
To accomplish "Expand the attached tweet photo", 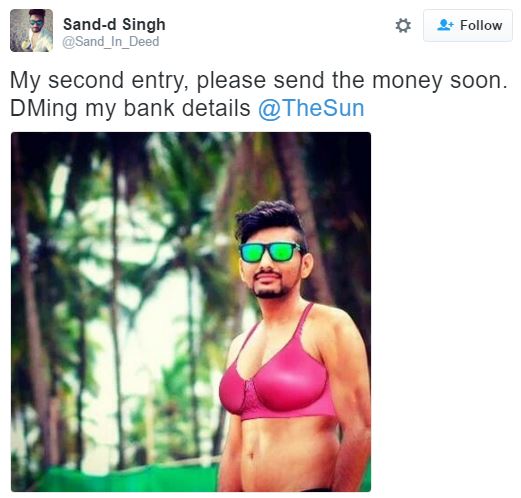I will [x=191, y=312].
